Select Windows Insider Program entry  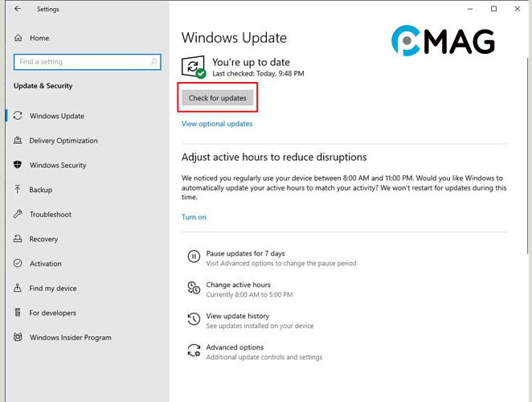(70, 338)
